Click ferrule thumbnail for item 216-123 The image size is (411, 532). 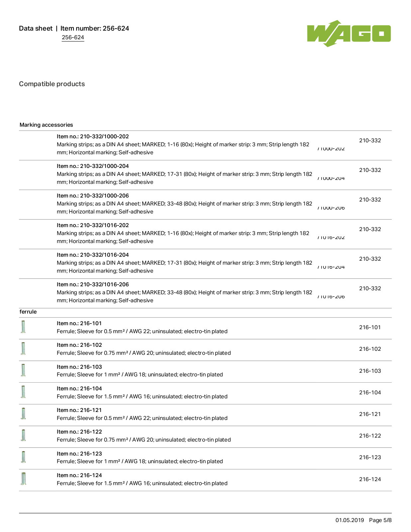23,457
